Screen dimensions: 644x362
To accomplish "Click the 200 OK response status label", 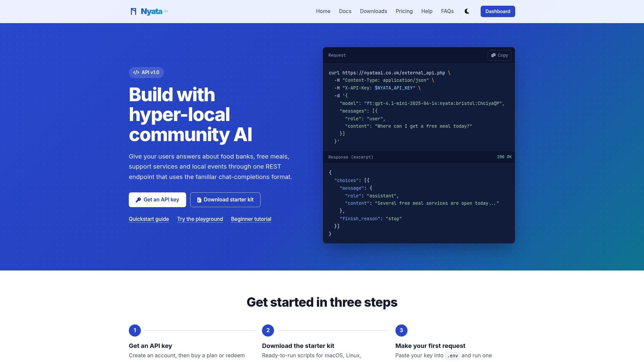I will pyautogui.click(x=504, y=157).
